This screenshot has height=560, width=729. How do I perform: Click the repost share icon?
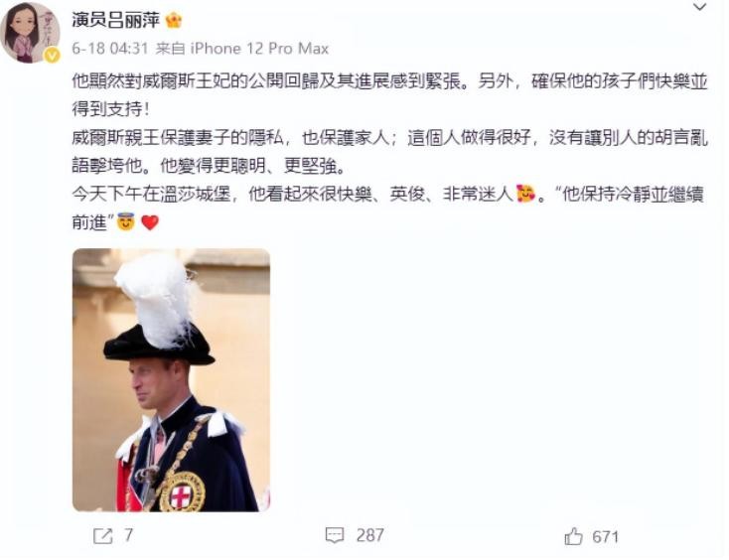[102, 536]
